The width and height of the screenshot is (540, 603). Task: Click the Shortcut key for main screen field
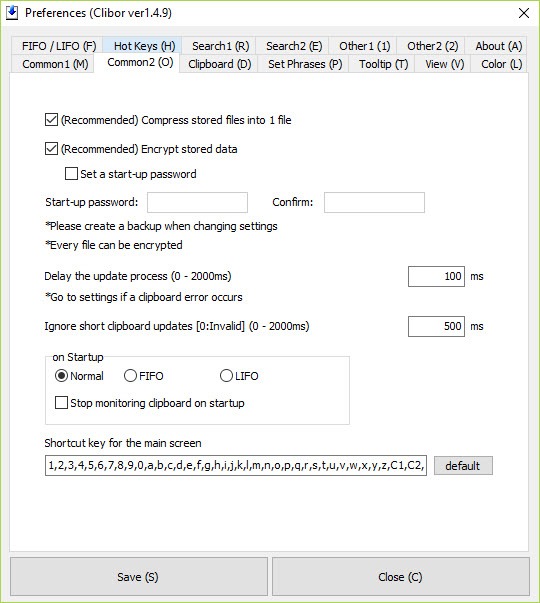tap(236, 465)
